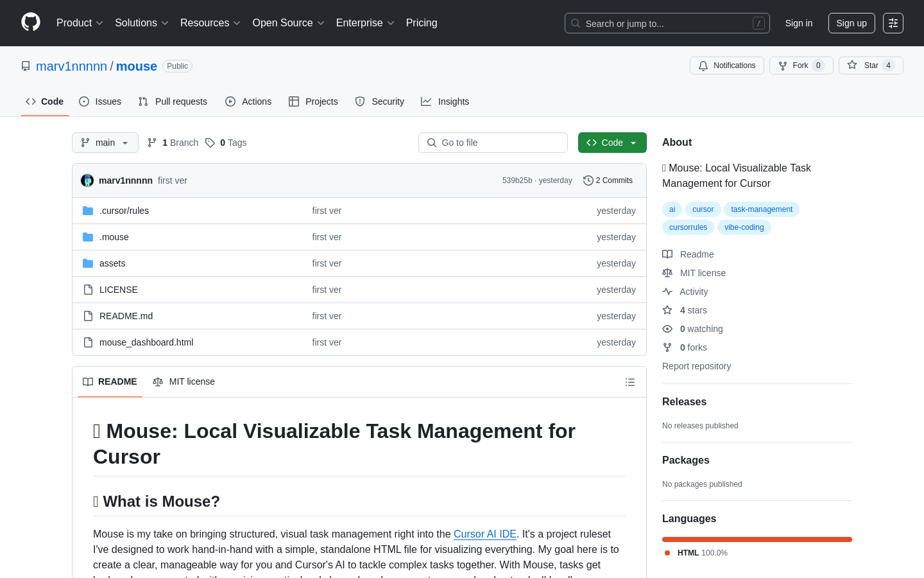Click the repository book icon beside marv1nnnnn

point(26,66)
